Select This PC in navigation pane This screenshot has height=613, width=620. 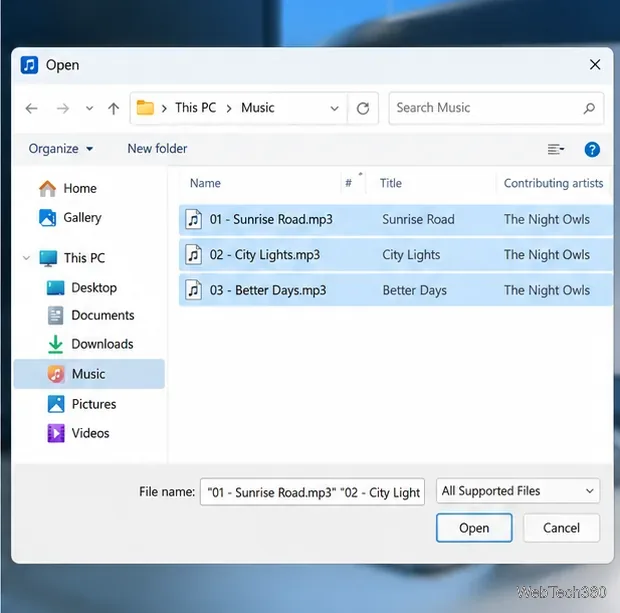coord(84,258)
